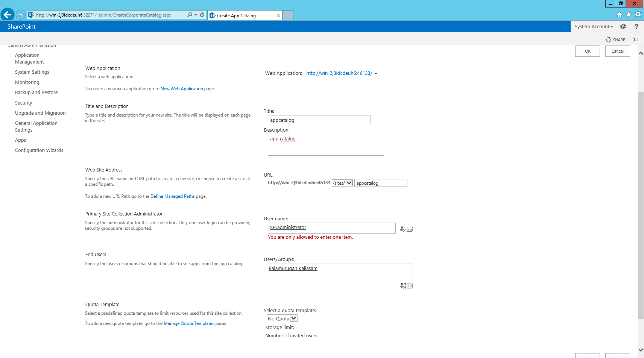Follow the New Web Application link
Image resolution: width=644 pixels, height=358 pixels.
[182, 89]
